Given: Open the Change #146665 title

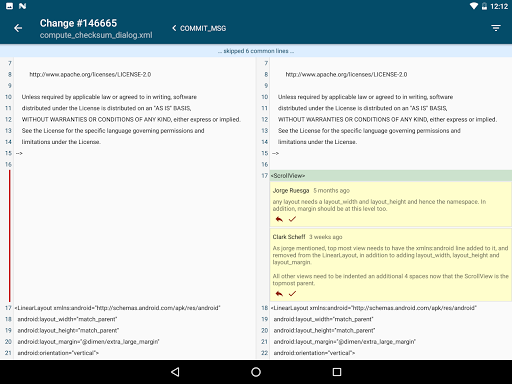Looking at the screenshot, I should [x=78, y=23].
